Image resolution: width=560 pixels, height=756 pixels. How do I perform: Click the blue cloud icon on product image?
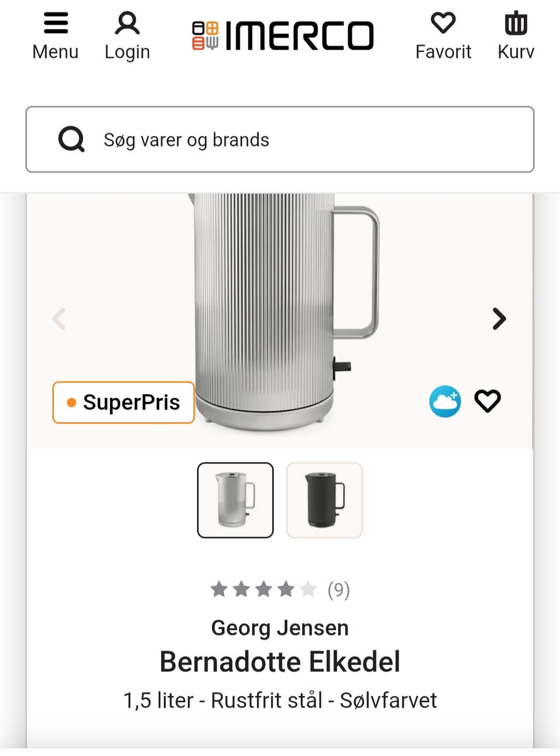(x=445, y=401)
